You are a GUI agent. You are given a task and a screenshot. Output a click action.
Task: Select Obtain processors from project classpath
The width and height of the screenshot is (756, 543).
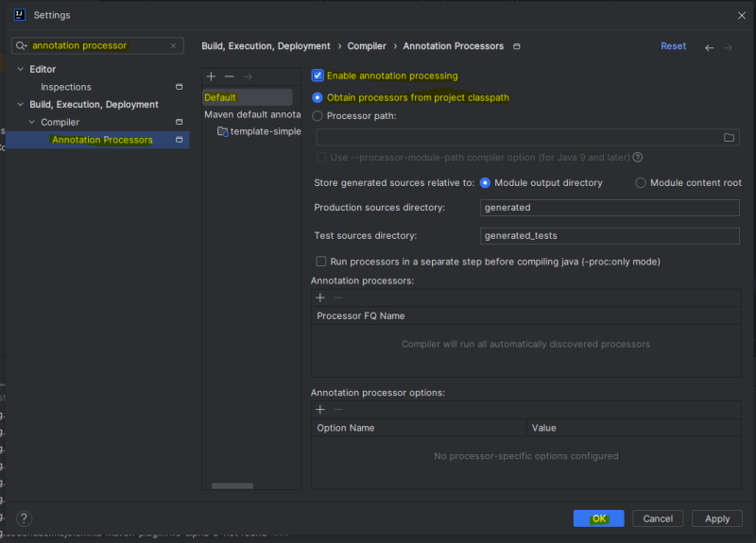[318, 98]
